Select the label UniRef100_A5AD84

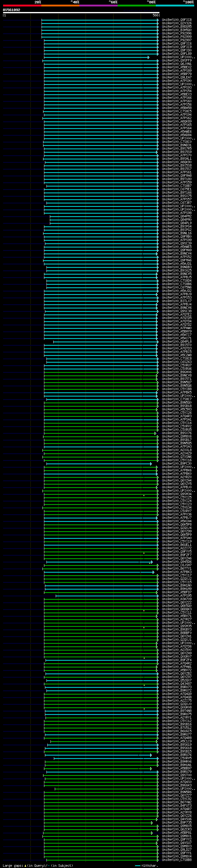tap(176, 135)
